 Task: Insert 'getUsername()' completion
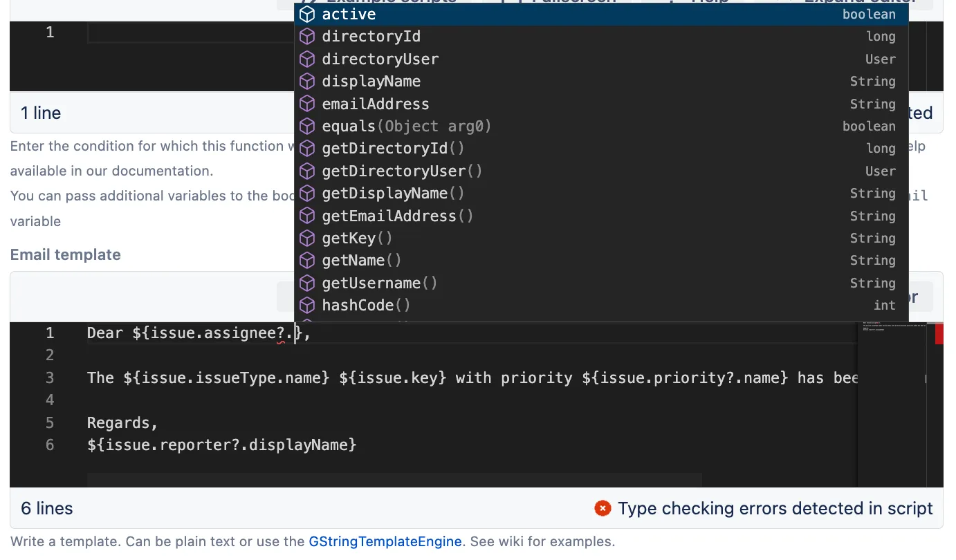pos(601,283)
